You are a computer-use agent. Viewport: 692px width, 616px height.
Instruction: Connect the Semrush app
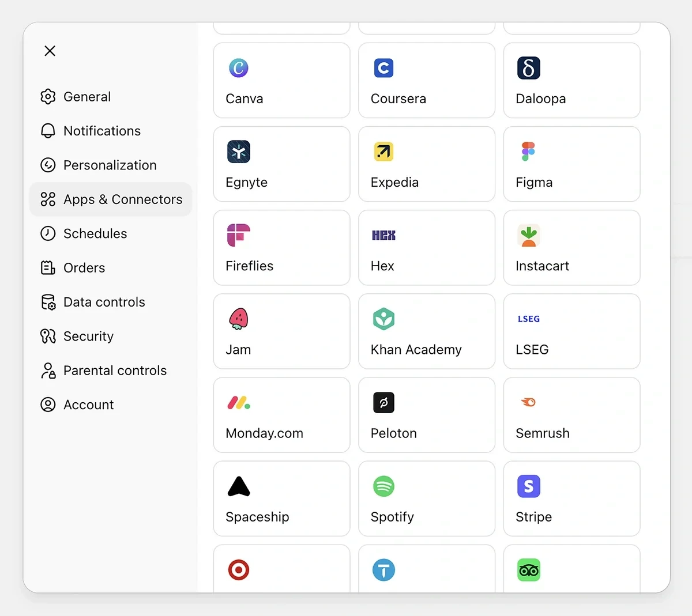571,415
